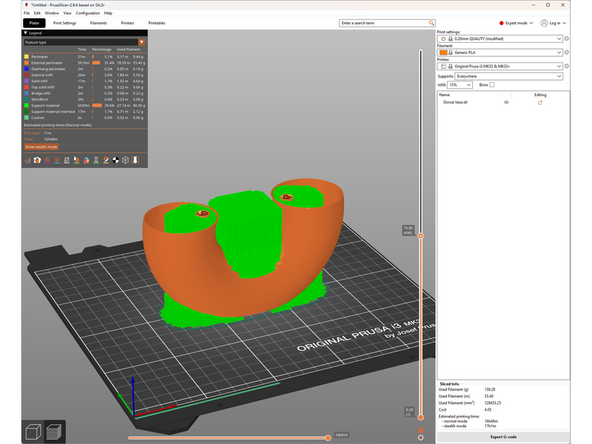The image size is (592, 444).
Task: Toggle color changes icon in legend toolbar
Action: coord(86,160)
